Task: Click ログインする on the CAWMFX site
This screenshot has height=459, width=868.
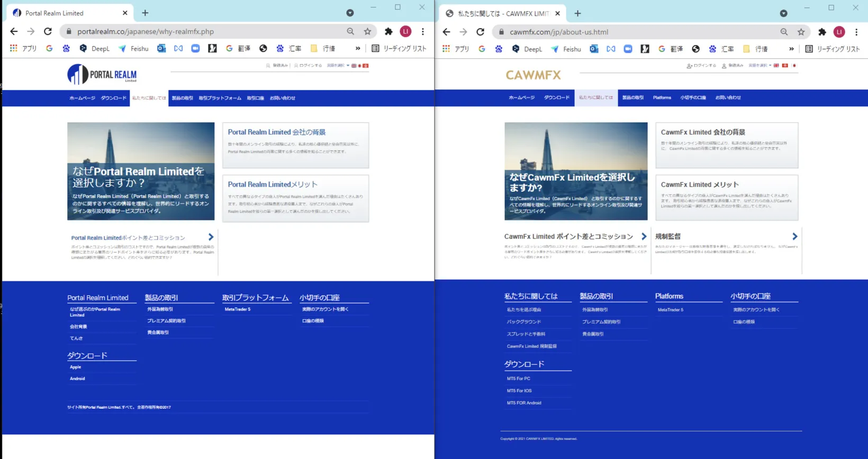Action: [701, 66]
